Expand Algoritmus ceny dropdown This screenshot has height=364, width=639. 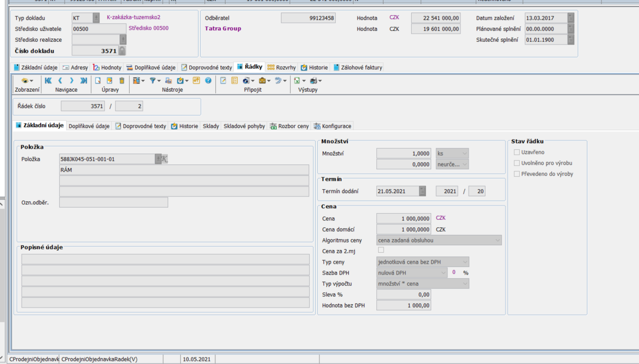[x=439, y=240]
